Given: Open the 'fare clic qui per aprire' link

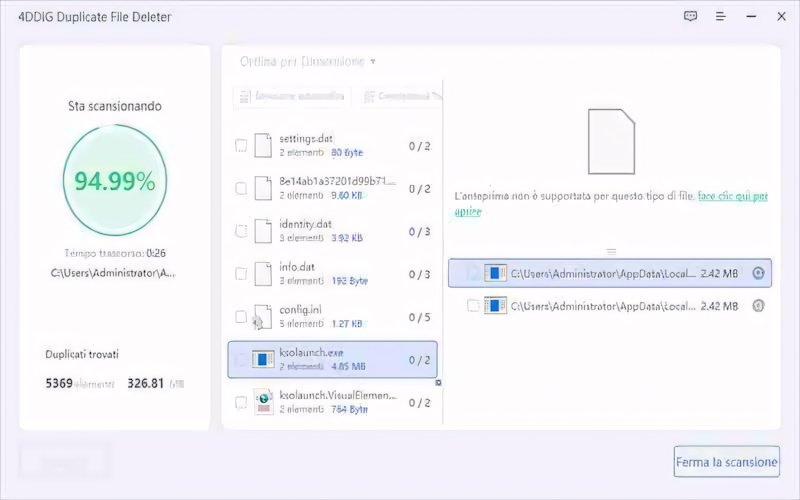Looking at the screenshot, I should click(732, 196).
